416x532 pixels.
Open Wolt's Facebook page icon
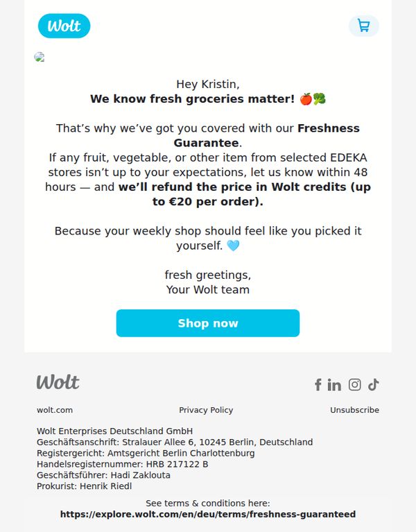pos(318,385)
